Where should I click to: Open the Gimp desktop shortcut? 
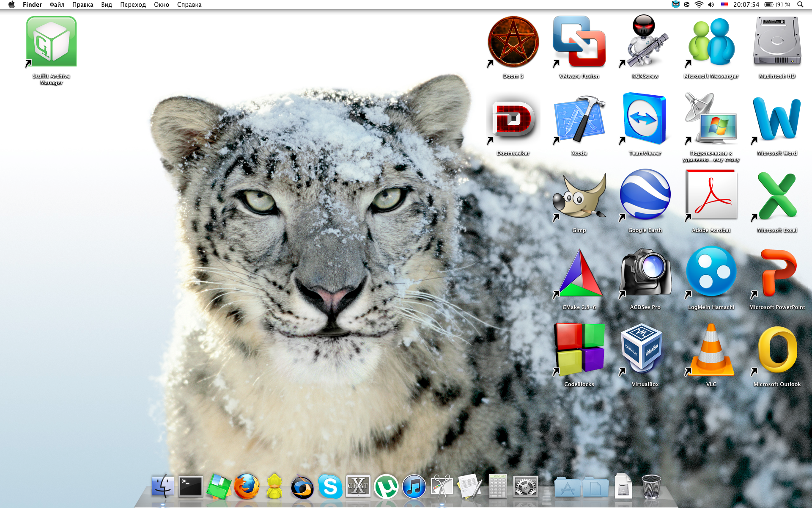coord(579,196)
